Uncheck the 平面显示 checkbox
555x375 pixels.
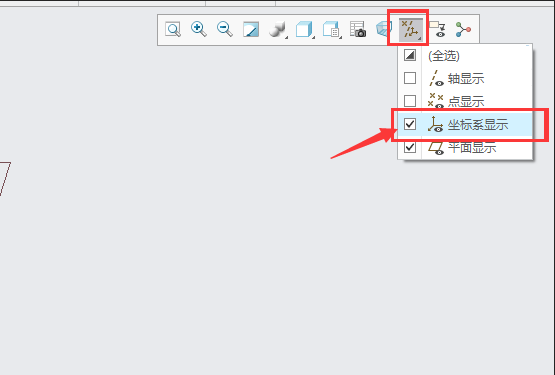tap(410, 147)
